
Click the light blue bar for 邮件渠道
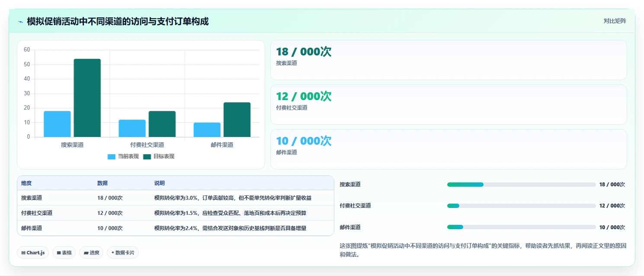[x=207, y=130]
